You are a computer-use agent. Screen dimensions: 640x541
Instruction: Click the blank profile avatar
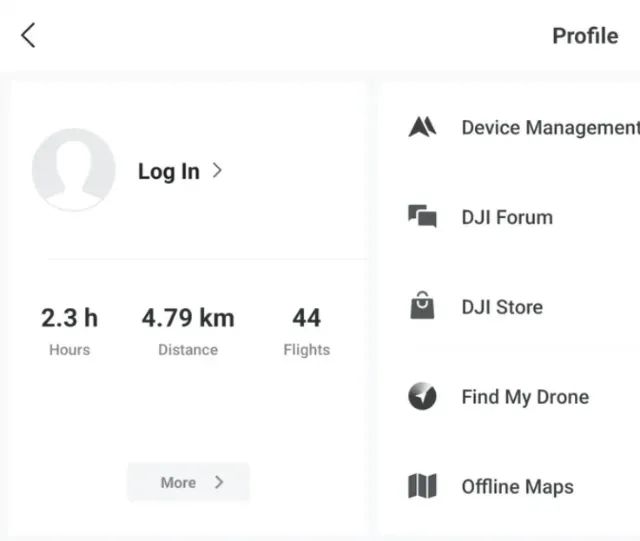(x=74, y=169)
